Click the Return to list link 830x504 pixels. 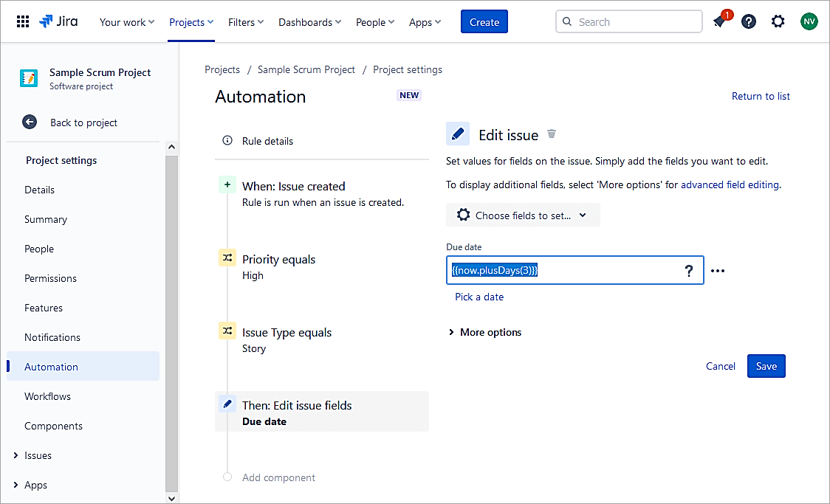[x=761, y=96]
